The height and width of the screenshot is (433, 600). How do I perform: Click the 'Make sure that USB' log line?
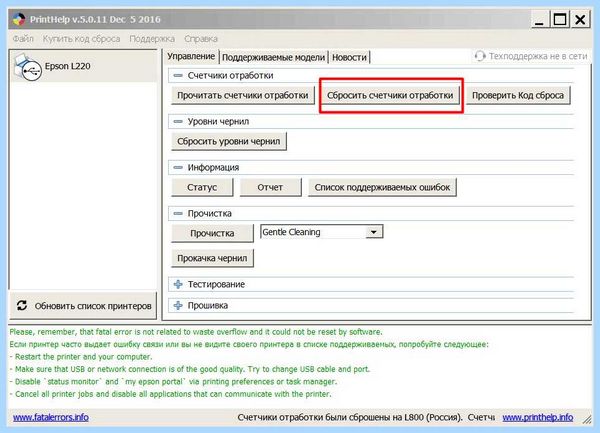click(x=190, y=369)
